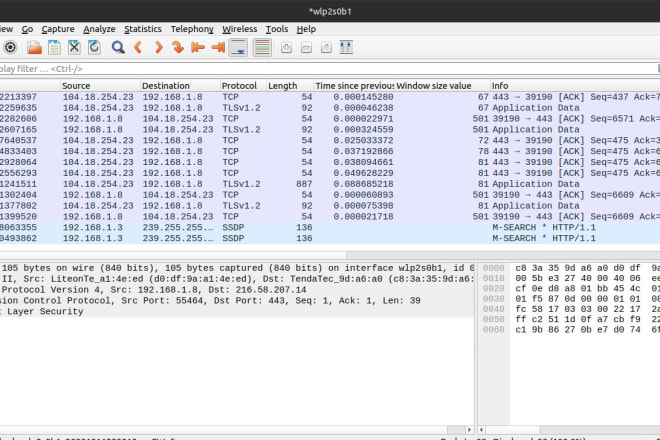Toggle auto-scroll during live capture

pyautogui.click(x=238, y=47)
